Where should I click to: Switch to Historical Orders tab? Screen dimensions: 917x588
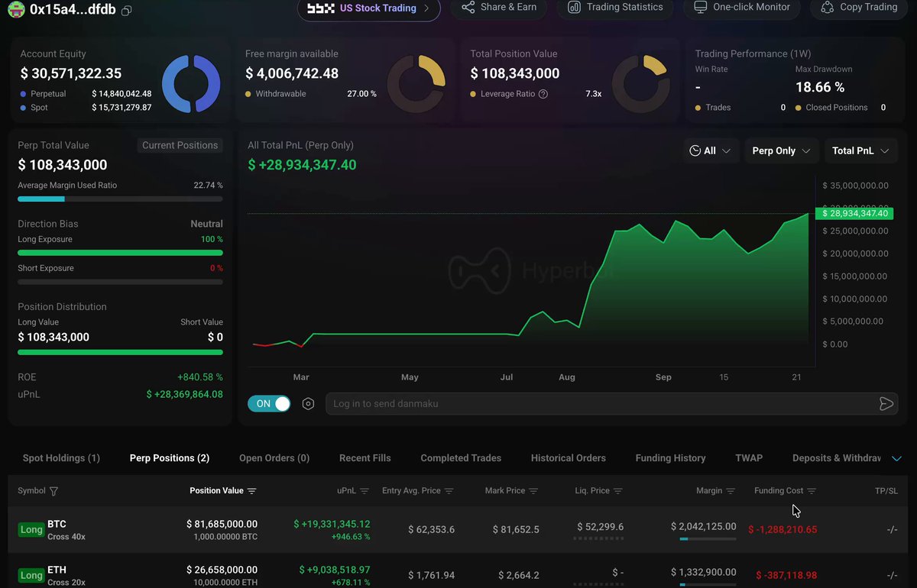(x=569, y=458)
